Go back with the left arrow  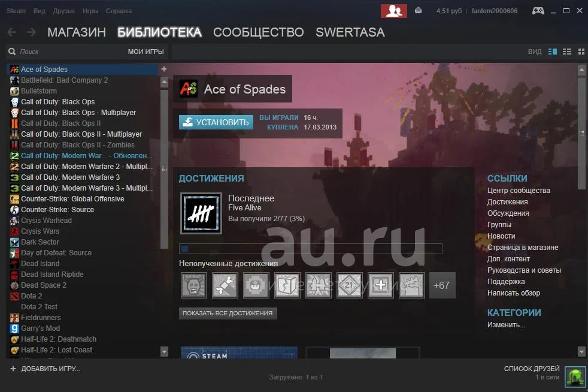coord(12,32)
